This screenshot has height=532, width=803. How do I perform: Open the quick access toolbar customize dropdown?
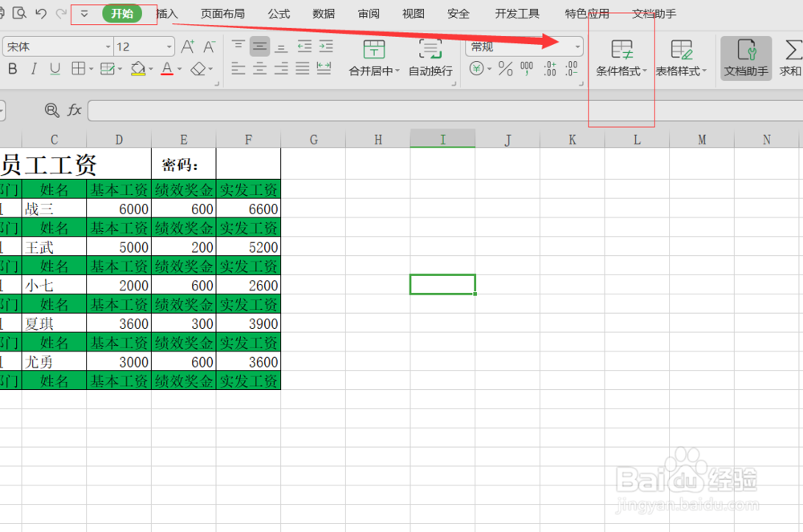click(x=84, y=14)
